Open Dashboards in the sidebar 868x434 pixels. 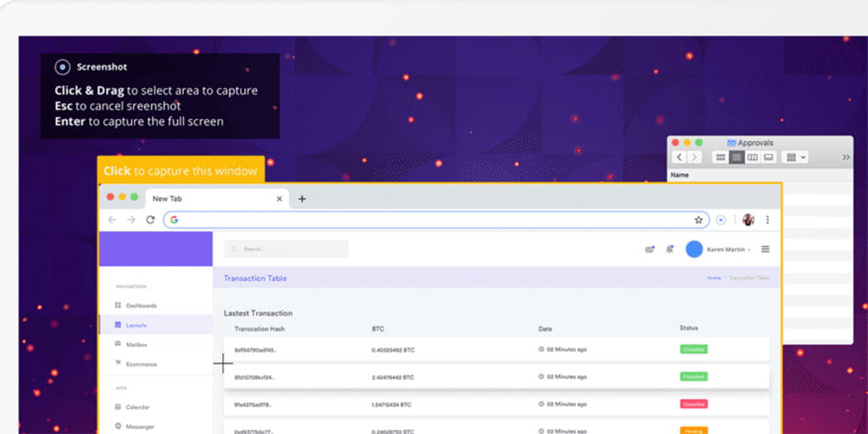pyautogui.click(x=141, y=306)
